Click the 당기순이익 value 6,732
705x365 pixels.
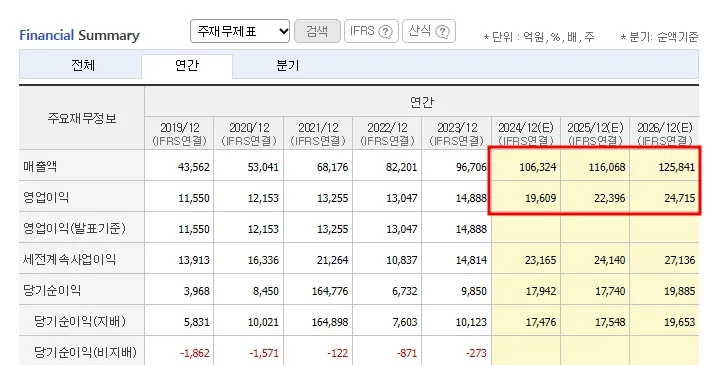point(405,291)
